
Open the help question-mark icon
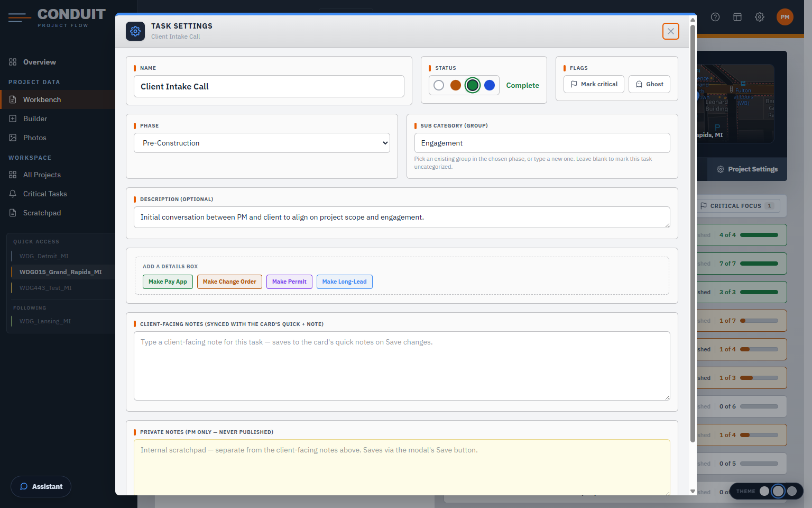715,17
